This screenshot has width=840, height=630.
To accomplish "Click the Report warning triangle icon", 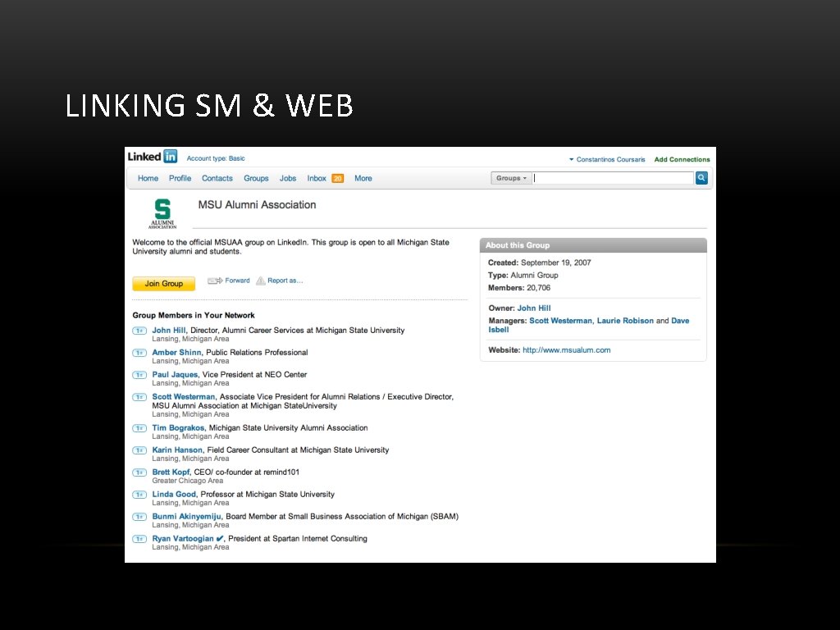I will point(260,281).
